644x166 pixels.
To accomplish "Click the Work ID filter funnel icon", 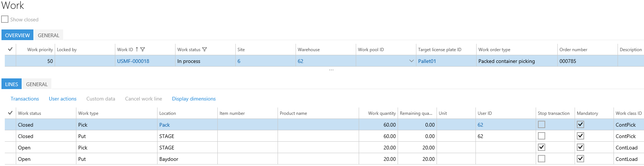I will [x=142, y=49].
